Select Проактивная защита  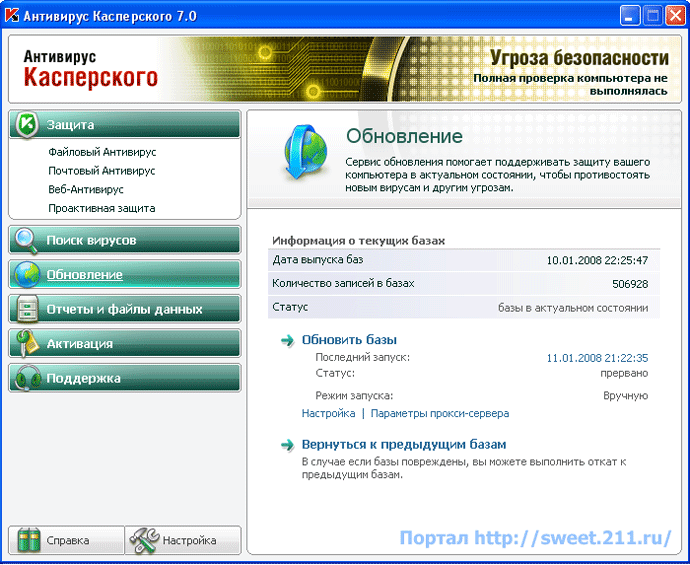(x=102, y=208)
